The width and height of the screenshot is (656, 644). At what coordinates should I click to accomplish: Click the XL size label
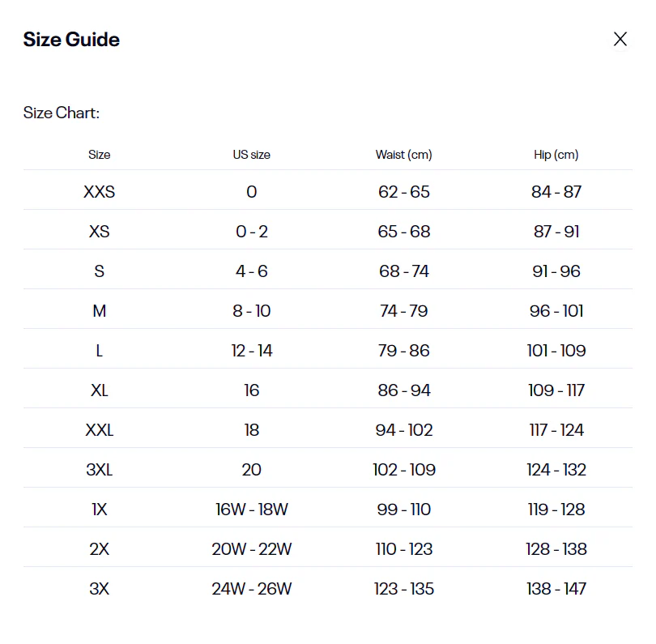(x=100, y=390)
